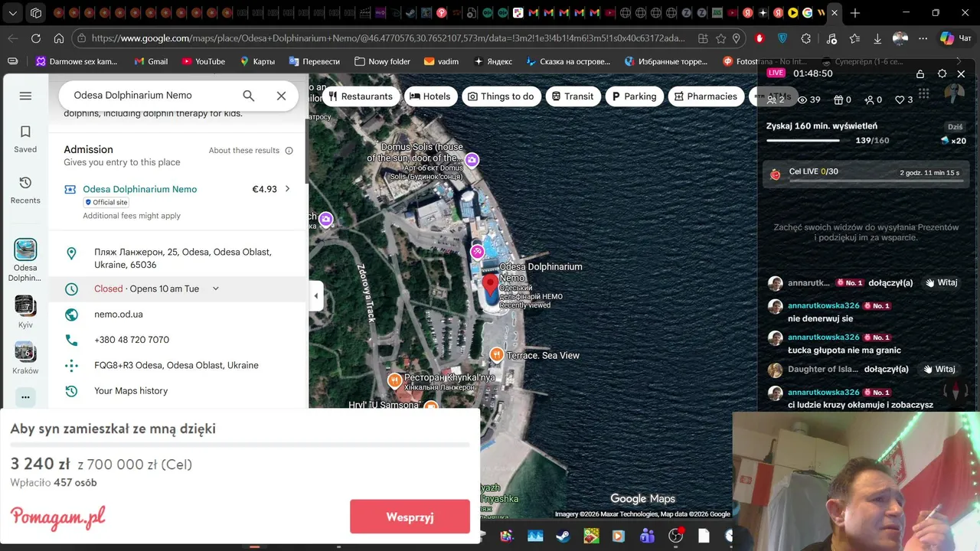Filter the map by Restaurants
Viewport: 980px width, 551px height.
(x=361, y=96)
